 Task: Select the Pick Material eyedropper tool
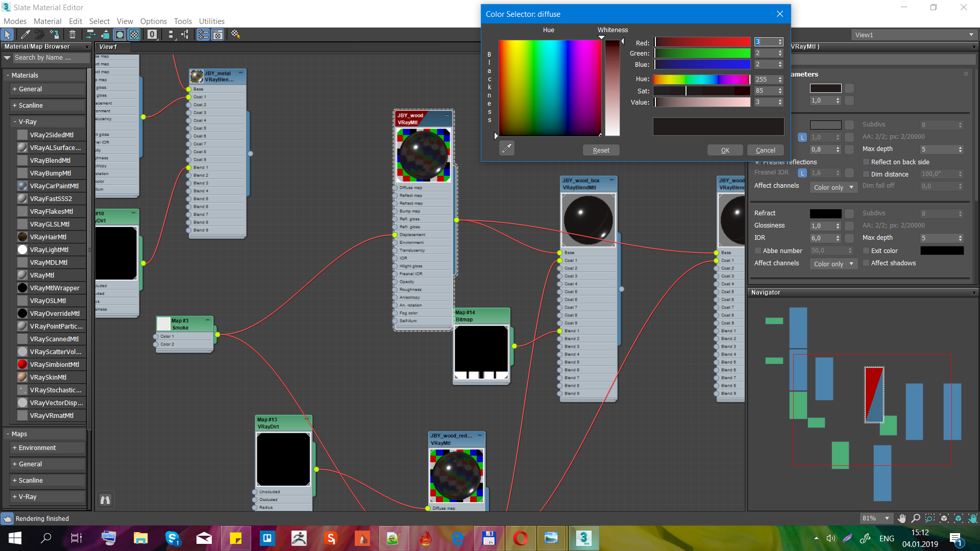(x=24, y=34)
